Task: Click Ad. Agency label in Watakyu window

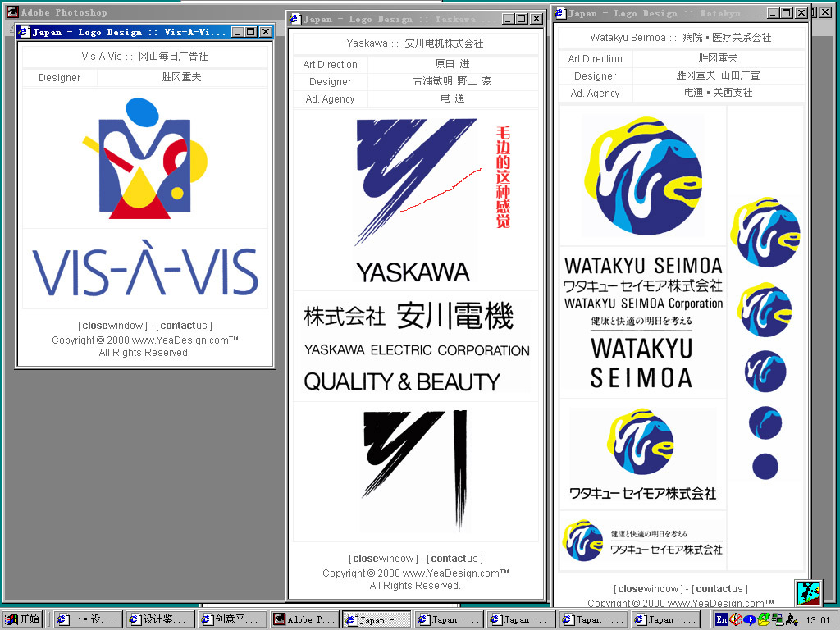Action: tap(596, 94)
